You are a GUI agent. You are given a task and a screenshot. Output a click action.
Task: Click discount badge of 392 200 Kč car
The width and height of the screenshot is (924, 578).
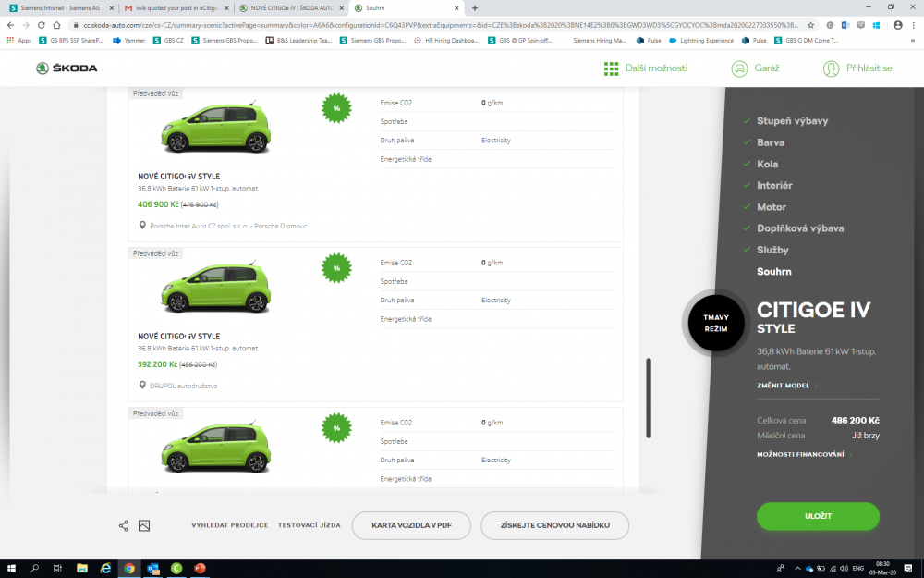(336, 268)
